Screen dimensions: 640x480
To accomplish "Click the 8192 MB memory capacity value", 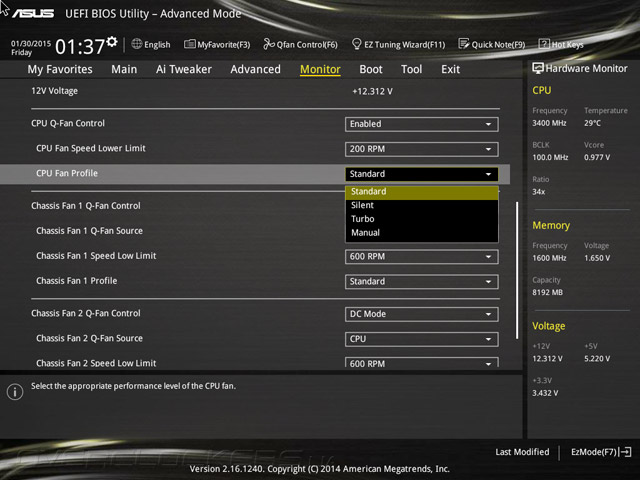I will (x=547, y=292).
